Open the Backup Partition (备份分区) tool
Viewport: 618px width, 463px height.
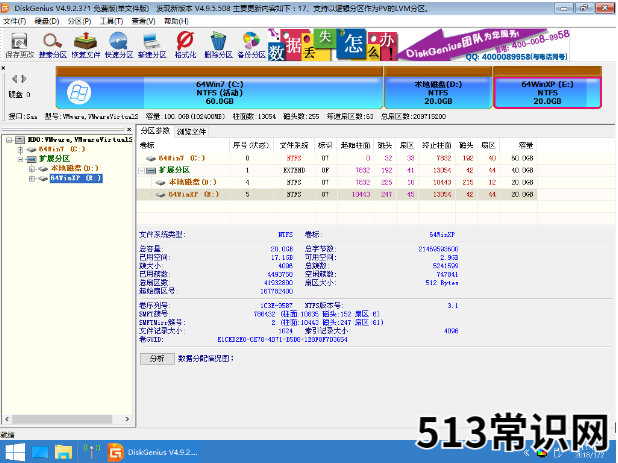coord(251,45)
